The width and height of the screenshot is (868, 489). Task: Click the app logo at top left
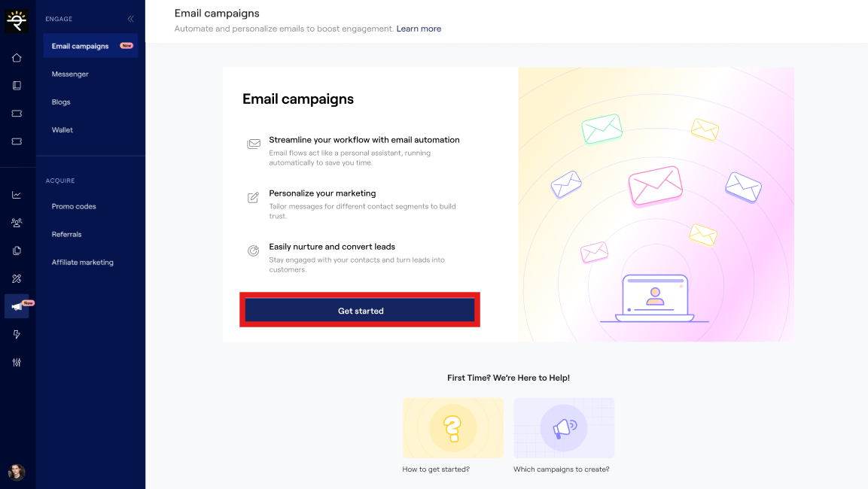pos(17,21)
